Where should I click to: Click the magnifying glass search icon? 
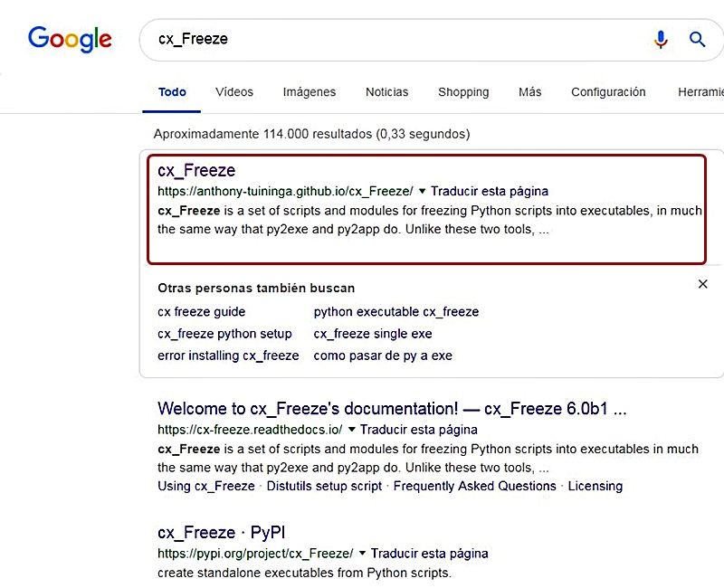697,39
